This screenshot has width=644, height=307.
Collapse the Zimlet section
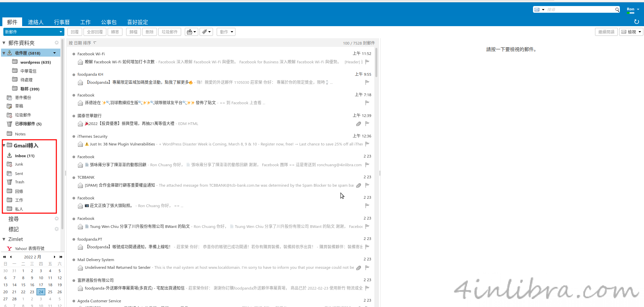click(x=4, y=239)
